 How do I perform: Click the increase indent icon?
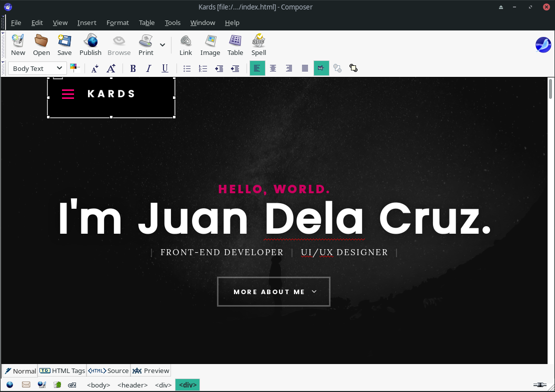(x=235, y=68)
